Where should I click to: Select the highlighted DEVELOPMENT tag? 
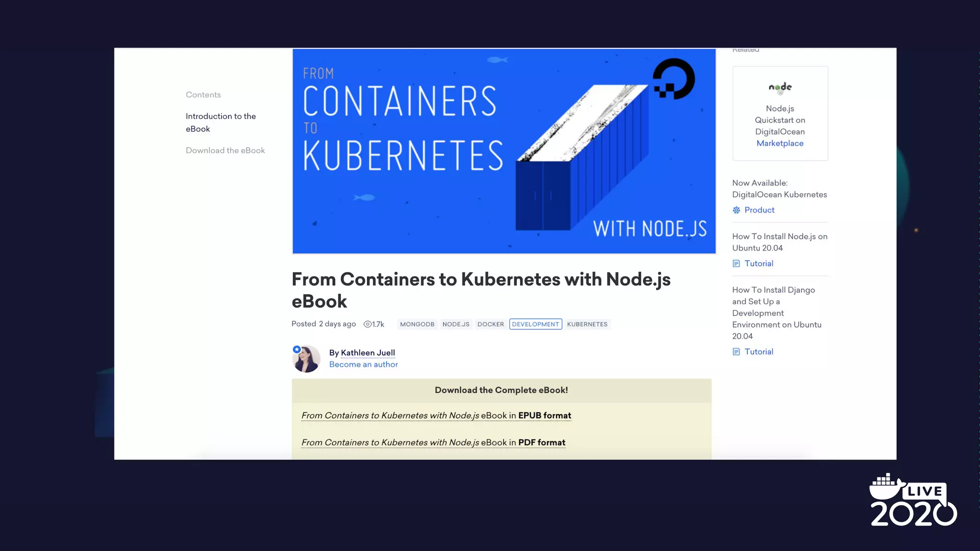pyautogui.click(x=535, y=324)
